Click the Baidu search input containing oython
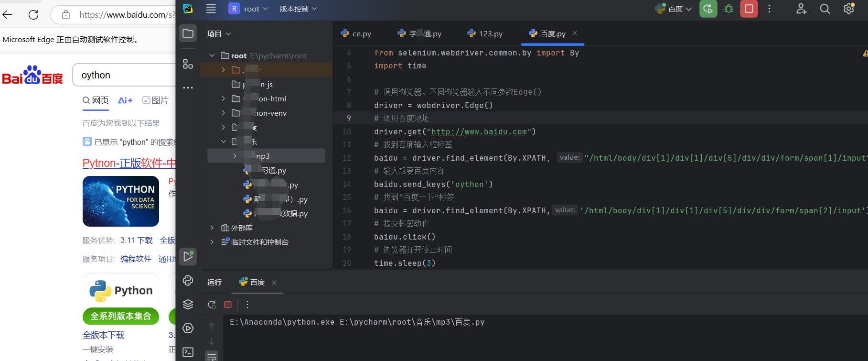The width and height of the screenshot is (868, 361). coord(124,75)
